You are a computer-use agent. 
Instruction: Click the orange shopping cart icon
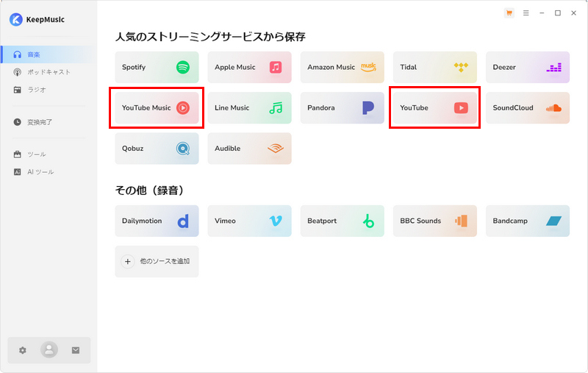(x=509, y=13)
